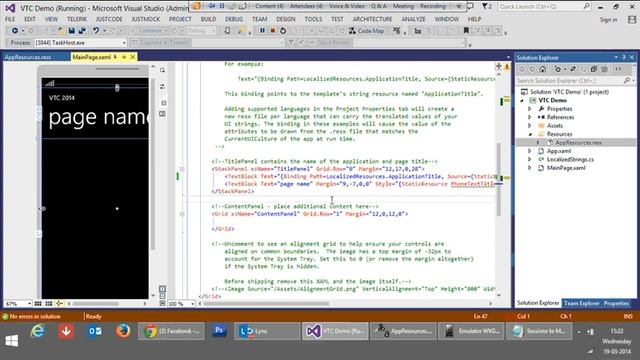Click the Navigate Backward icon in toolbar

click(15, 31)
